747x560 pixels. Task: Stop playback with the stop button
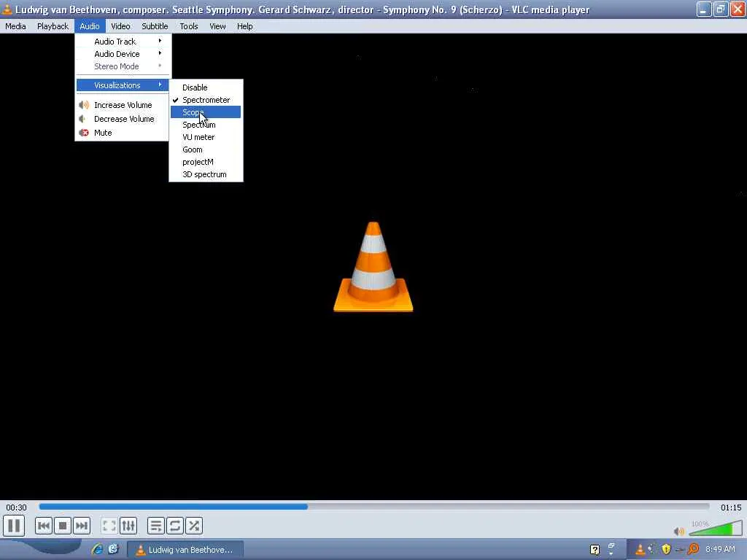click(x=63, y=526)
